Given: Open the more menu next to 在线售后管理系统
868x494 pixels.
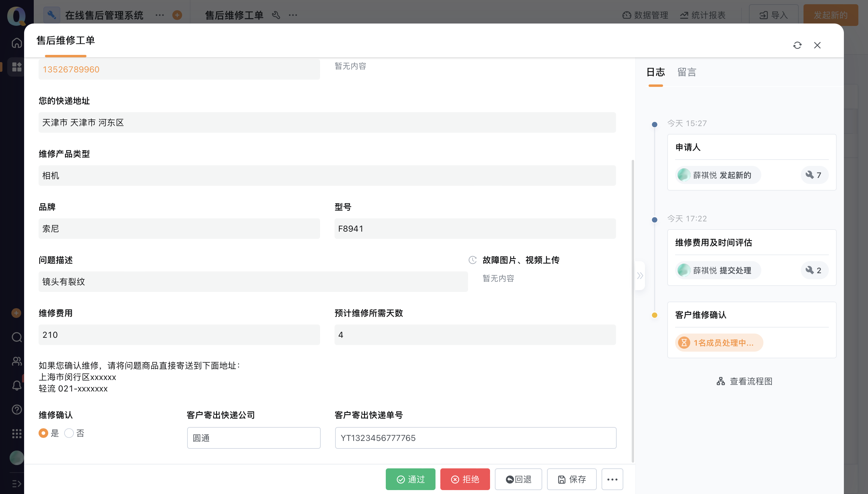Looking at the screenshot, I should tap(160, 15).
